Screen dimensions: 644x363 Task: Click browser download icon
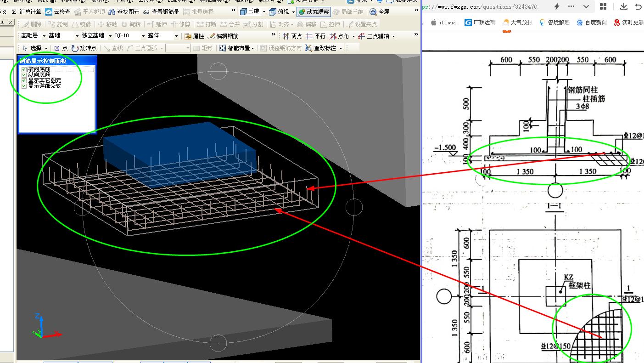point(623,6)
